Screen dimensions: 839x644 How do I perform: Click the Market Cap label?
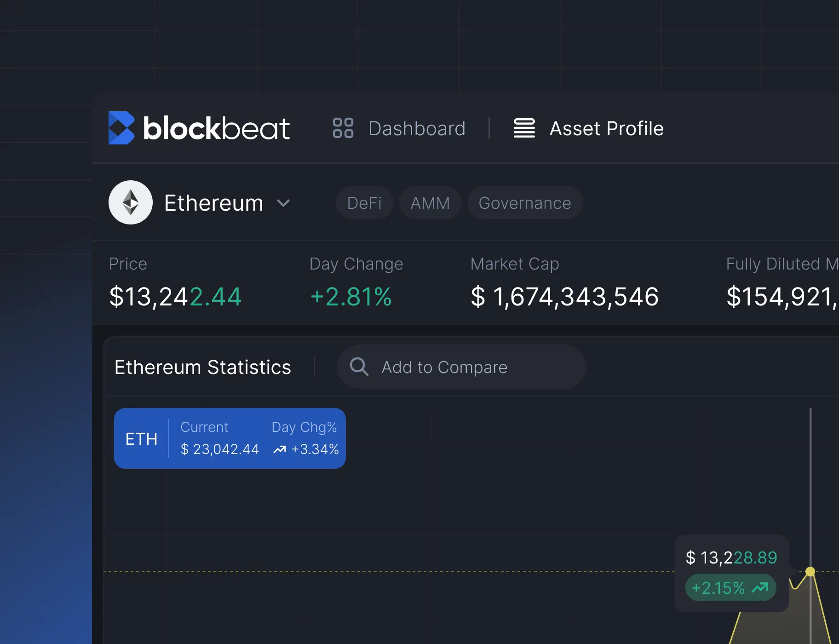515,264
